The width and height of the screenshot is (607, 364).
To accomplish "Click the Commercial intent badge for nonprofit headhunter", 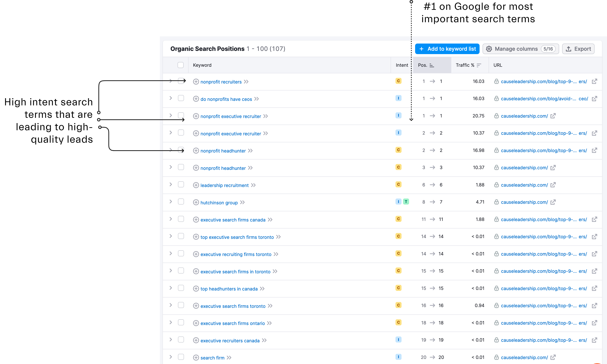I will (x=398, y=150).
